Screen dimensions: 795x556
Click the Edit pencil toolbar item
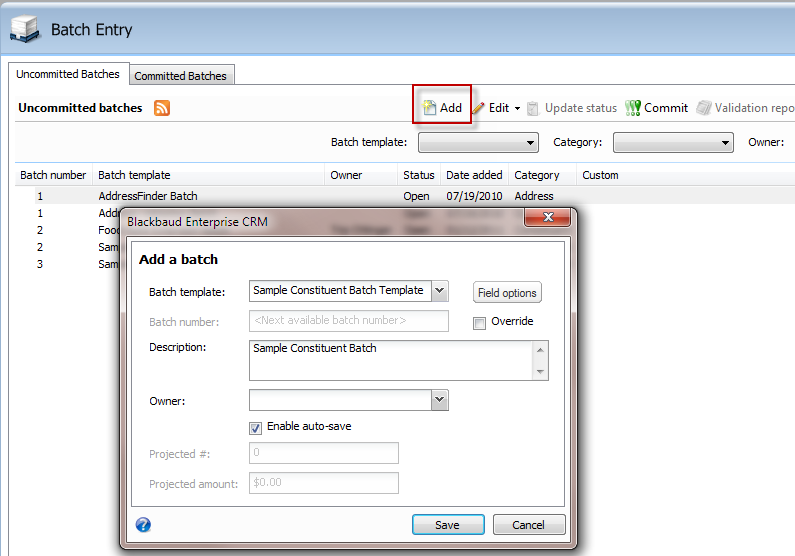pos(492,107)
